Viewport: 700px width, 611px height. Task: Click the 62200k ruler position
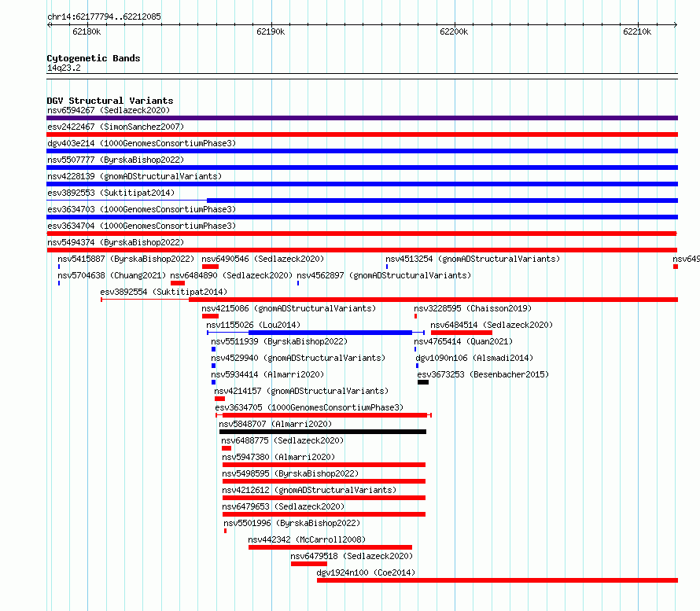click(454, 31)
